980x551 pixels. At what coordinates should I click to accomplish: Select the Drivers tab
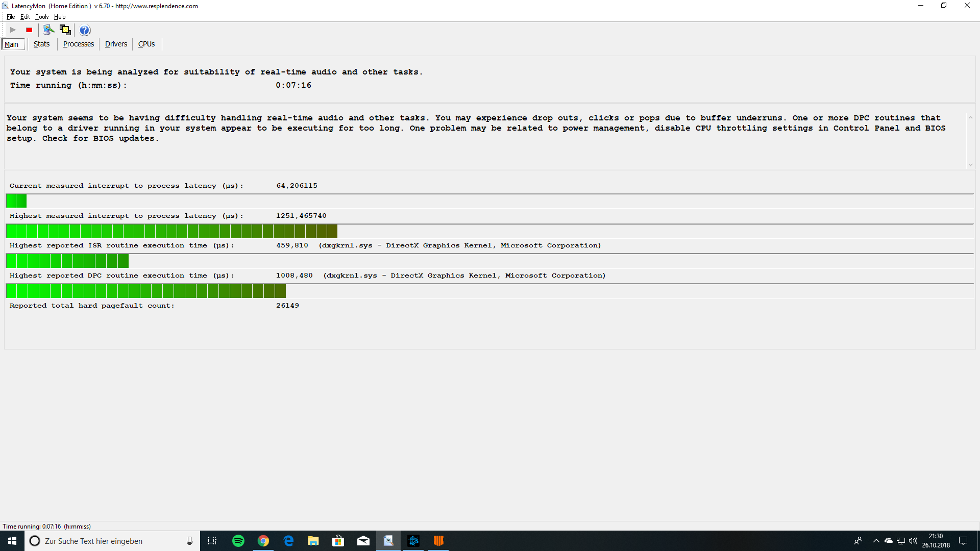116,44
